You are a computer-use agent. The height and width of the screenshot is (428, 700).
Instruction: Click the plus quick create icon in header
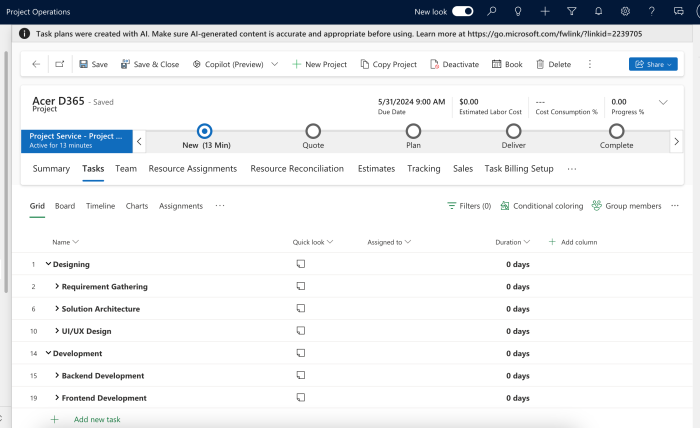(x=545, y=12)
